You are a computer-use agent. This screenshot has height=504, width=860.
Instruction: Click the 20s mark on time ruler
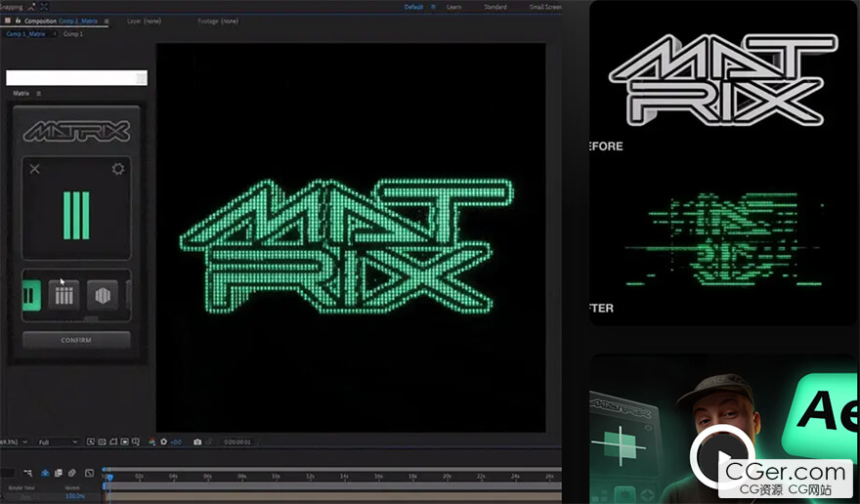coord(447,477)
